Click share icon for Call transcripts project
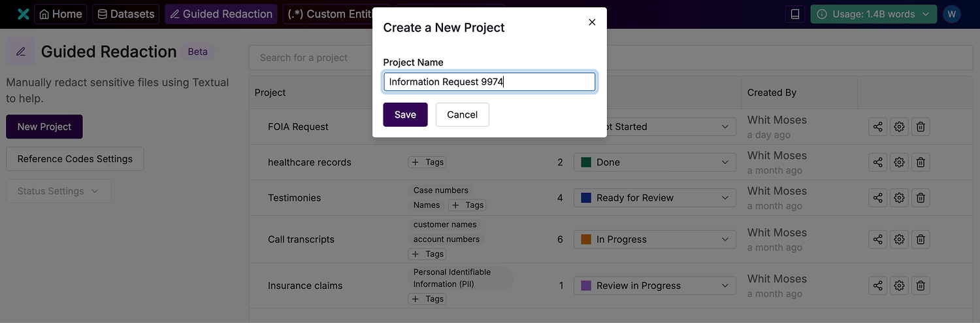Image resolution: width=980 pixels, height=323 pixels. tap(877, 239)
